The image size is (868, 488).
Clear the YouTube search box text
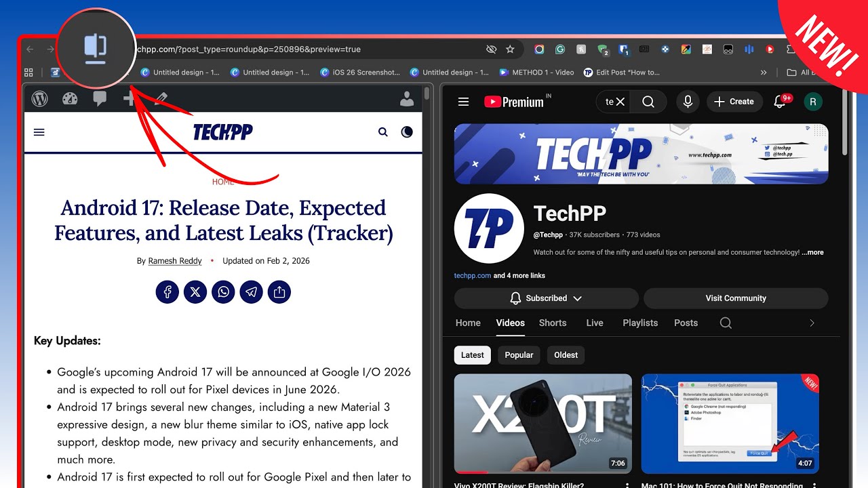coord(620,102)
